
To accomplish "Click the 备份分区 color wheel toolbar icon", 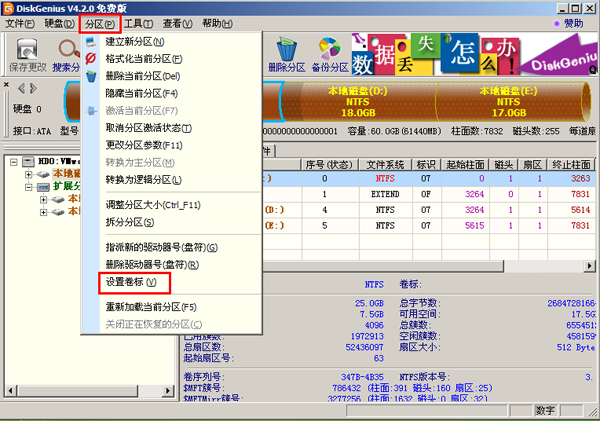I will point(329,54).
